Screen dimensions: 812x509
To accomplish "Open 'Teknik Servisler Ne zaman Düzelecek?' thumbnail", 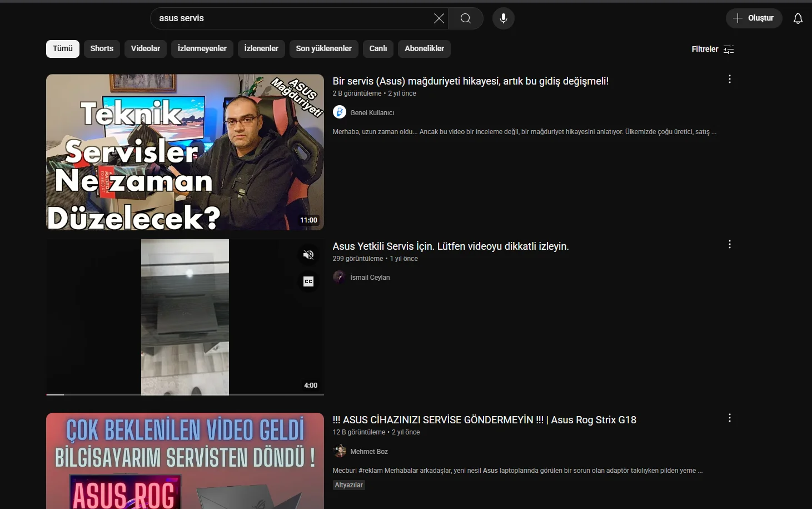I will [x=185, y=152].
